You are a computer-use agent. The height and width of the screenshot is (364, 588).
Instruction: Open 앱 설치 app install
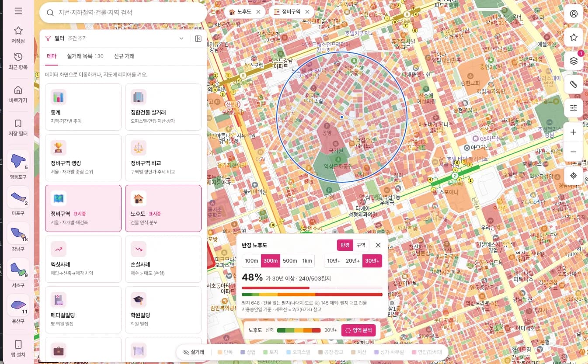point(18,348)
